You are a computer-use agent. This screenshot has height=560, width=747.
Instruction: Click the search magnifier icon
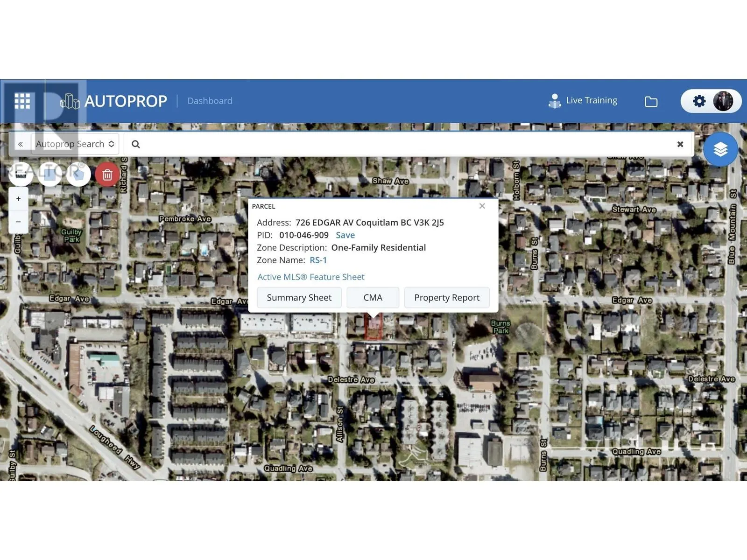pos(136,144)
